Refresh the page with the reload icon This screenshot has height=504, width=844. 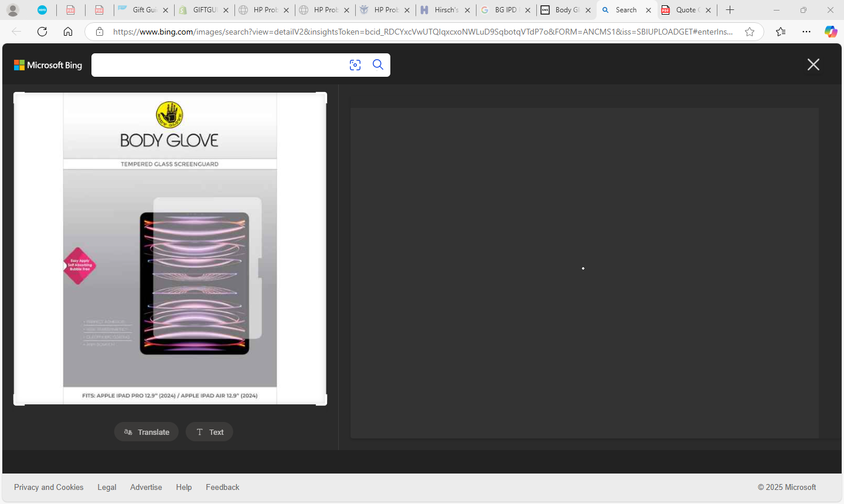click(x=42, y=32)
